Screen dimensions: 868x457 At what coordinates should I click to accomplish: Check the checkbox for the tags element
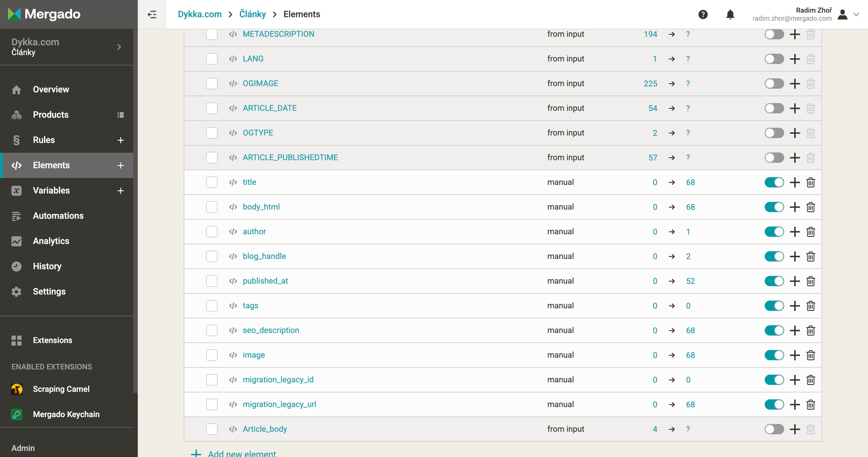[x=212, y=306]
